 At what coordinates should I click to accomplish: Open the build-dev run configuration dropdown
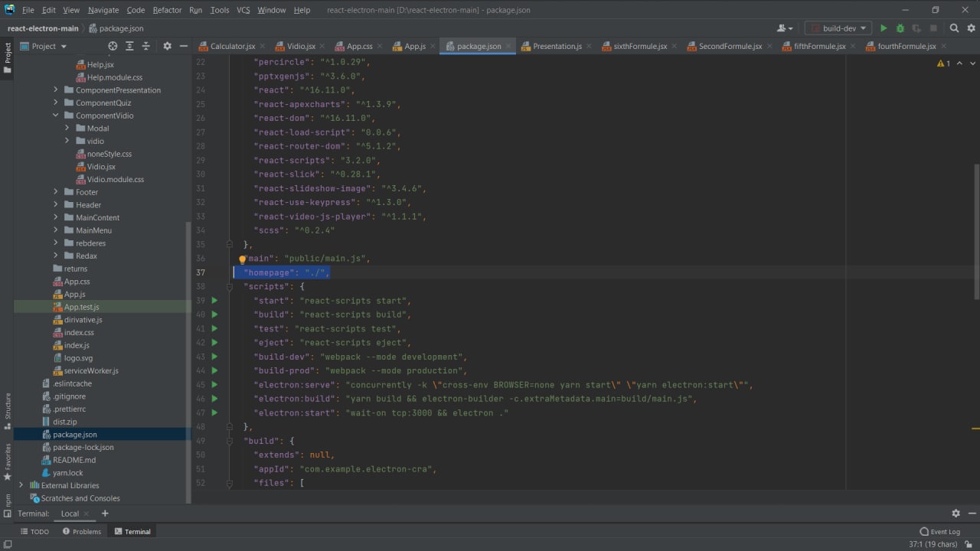(x=838, y=28)
